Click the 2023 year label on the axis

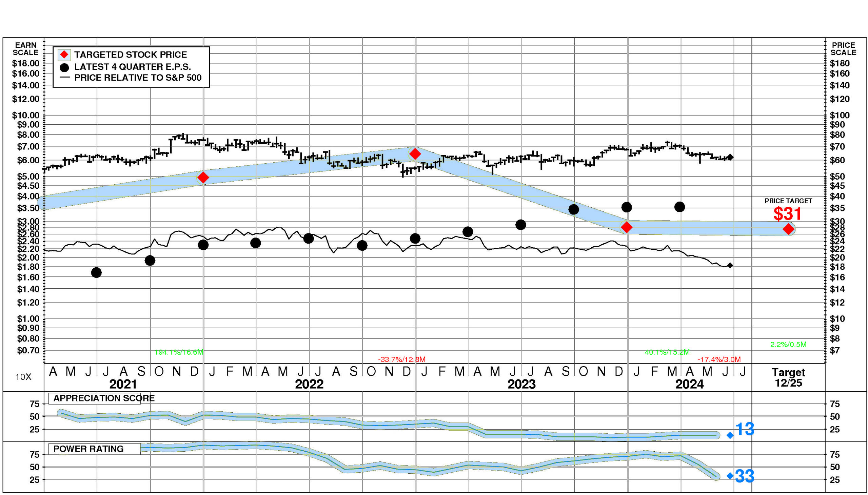(x=521, y=385)
